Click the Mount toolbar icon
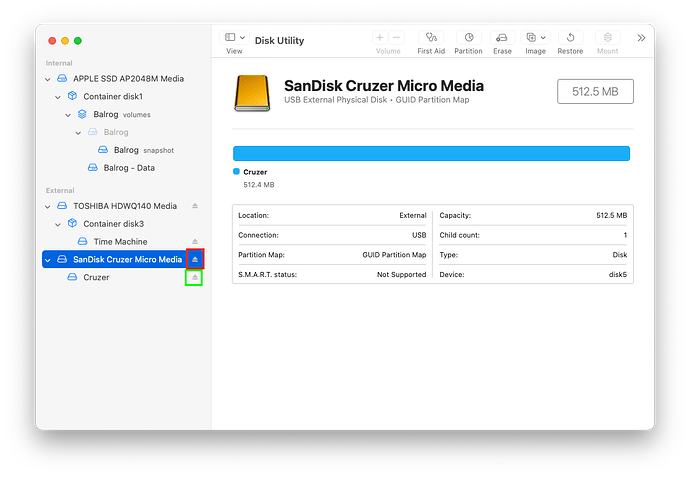This screenshot has width=690, height=477. click(x=608, y=38)
